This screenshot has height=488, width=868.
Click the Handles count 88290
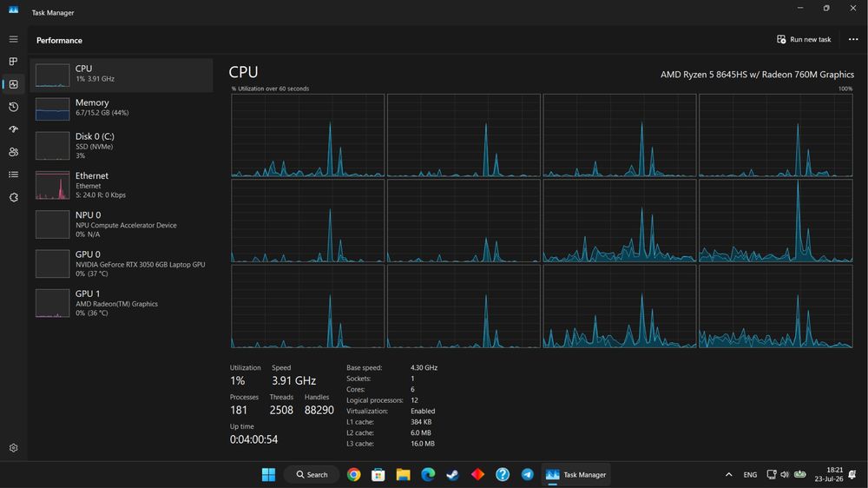click(x=319, y=410)
